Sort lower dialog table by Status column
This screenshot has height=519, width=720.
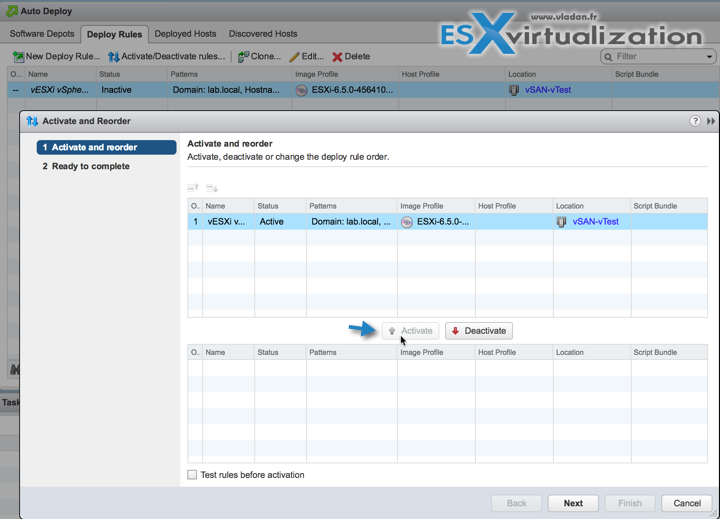[x=280, y=352]
